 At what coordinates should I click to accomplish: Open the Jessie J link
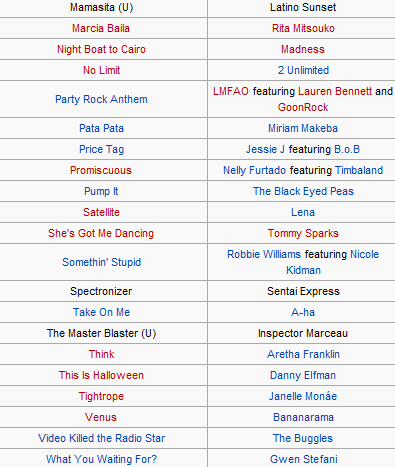coord(265,149)
